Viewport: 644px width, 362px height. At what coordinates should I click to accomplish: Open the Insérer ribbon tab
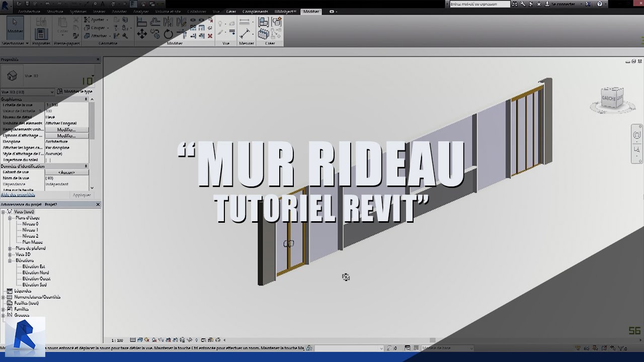[x=99, y=11]
